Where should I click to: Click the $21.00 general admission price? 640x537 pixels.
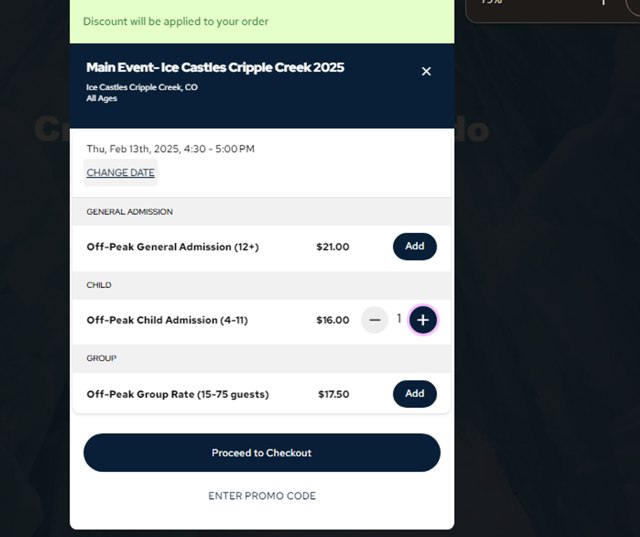pos(332,247)
